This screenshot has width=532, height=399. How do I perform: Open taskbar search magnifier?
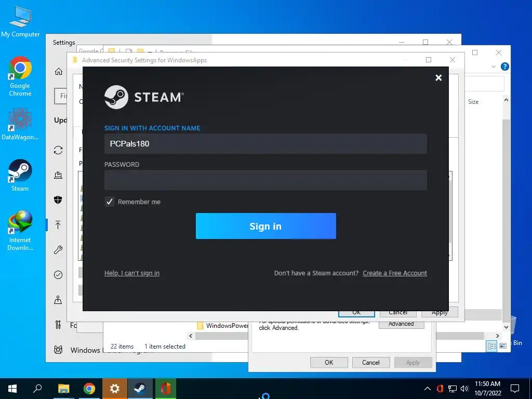[x=37, y=389]
